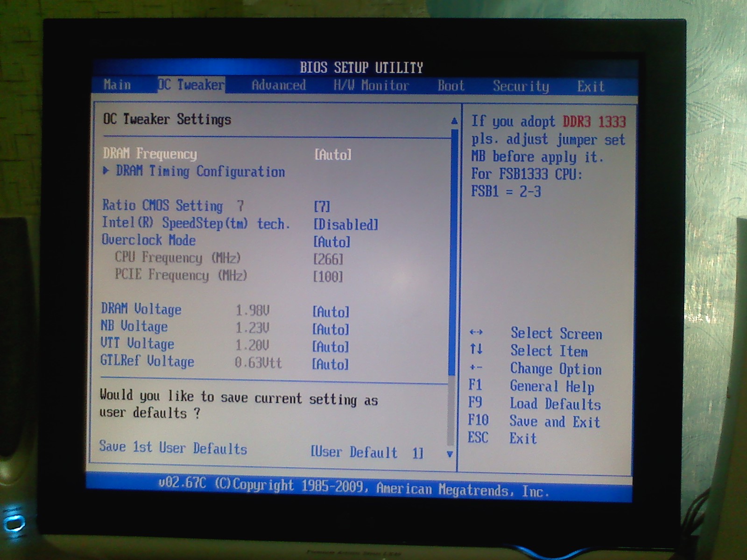
Task: Change the DRAM Frequency [Auto] value
Action: [x=333, y=154]
